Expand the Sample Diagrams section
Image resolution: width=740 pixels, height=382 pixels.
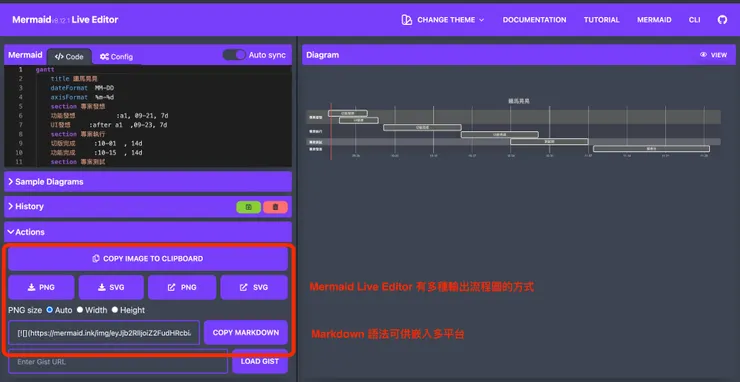[148, 182]
